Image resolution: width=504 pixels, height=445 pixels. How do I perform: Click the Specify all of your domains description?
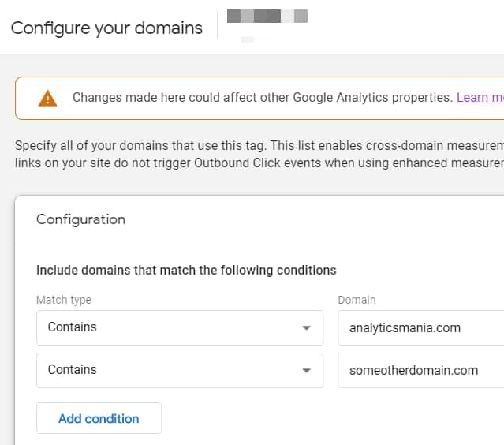click(x=252, y=146)
